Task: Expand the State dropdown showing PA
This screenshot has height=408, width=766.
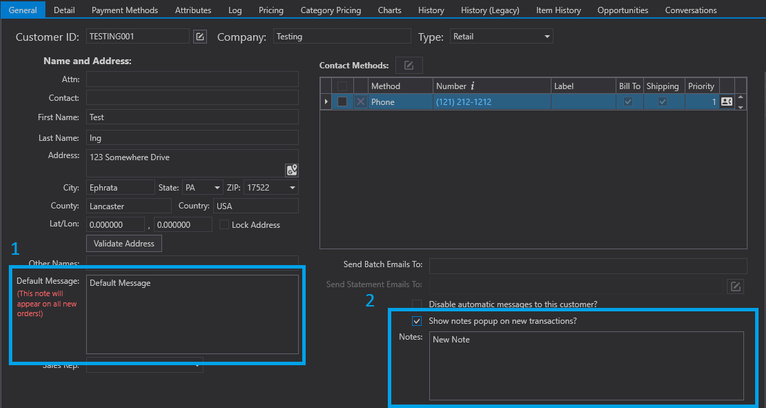Action: (217, 188)
